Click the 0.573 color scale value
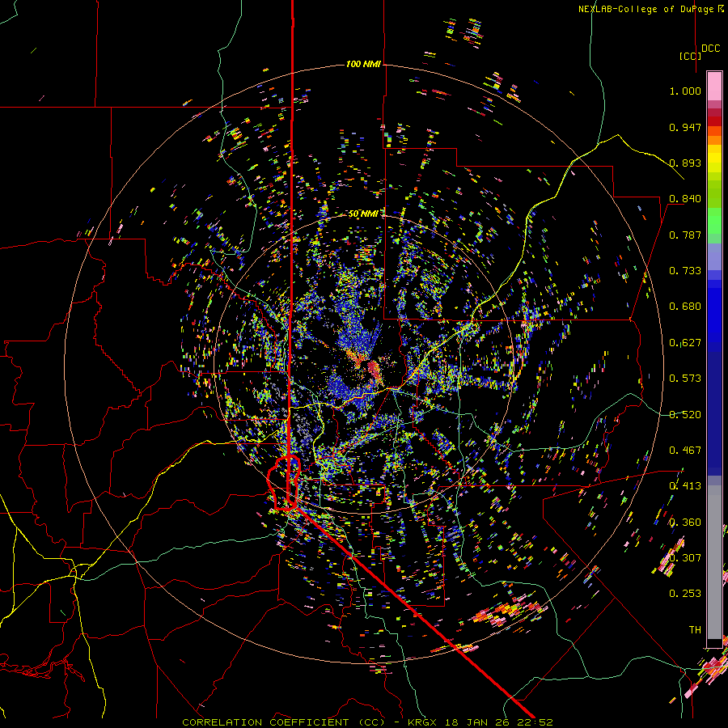Viewport: 728px width, 728px height. tap(685, 379)
